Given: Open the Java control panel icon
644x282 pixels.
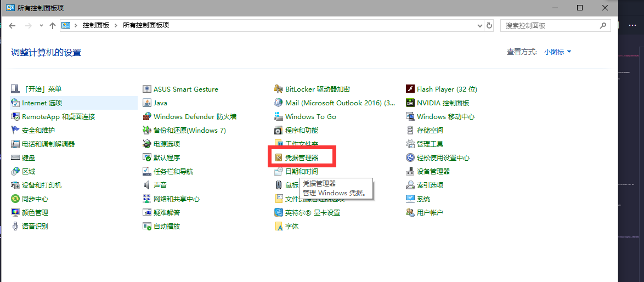Looking at the screenshot, I should pyautogui.click(x=147, y=103).
